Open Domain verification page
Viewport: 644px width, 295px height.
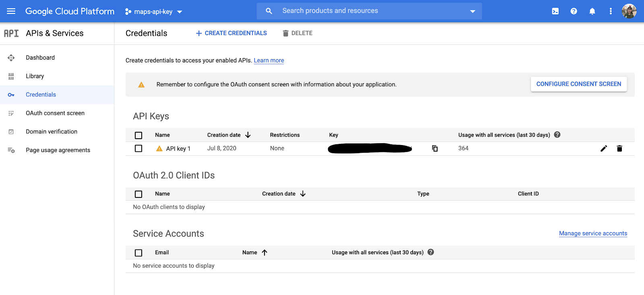(x=52, y=132)
